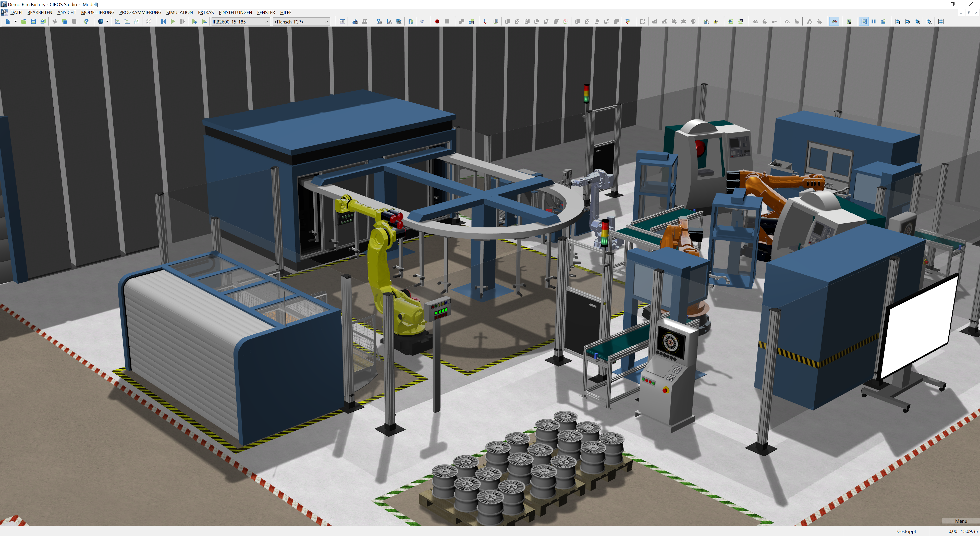Click the Save model floppy icon
Viewport: 980px width, 536px height.
[x=33, y=22]
